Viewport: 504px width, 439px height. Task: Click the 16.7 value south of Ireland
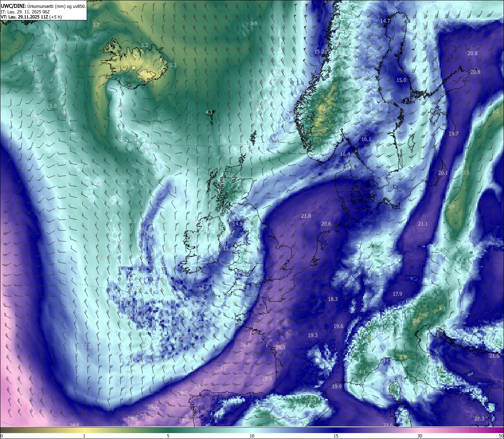(x=204, y=288)
